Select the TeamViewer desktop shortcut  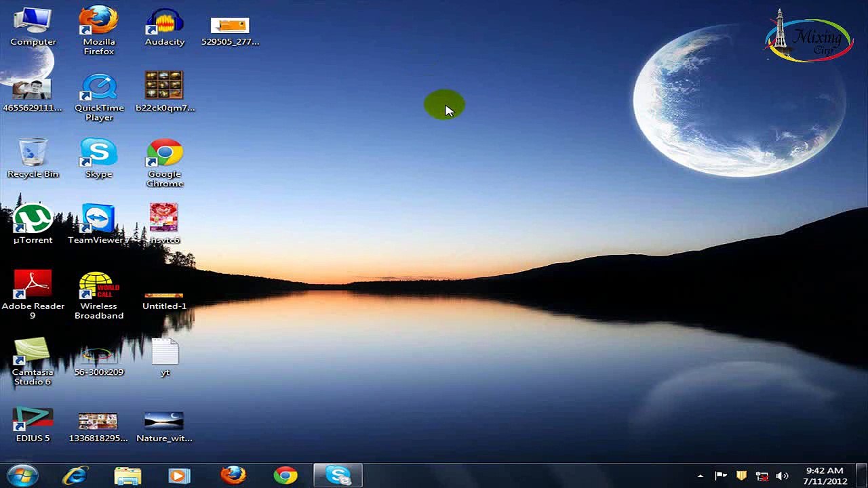(97, 224)
